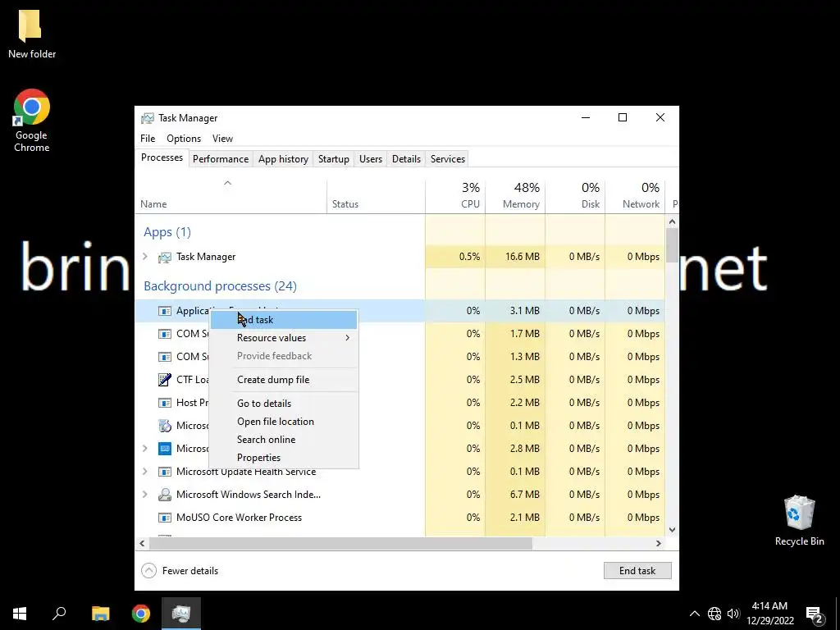Collapse view with Fewer details
The width and height of the screenshot is (840, 630).
[180, 571]
